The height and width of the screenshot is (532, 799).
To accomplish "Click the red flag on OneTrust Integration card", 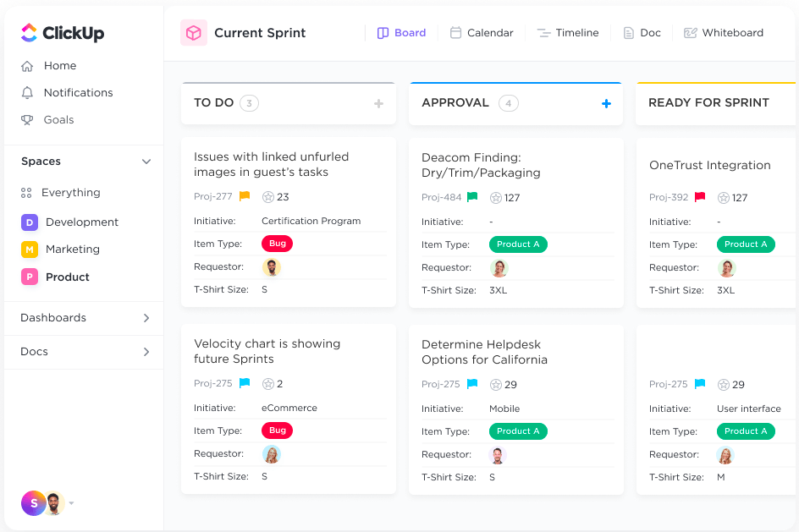I will [700, 197].
